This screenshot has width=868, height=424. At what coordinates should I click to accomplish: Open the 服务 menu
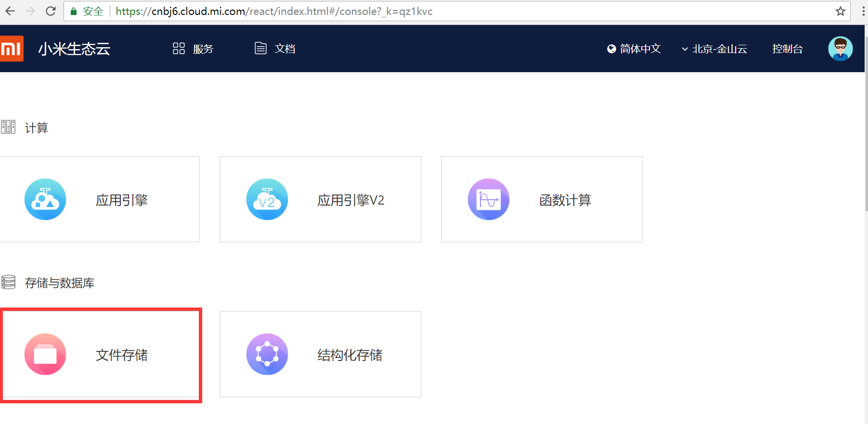193,49
